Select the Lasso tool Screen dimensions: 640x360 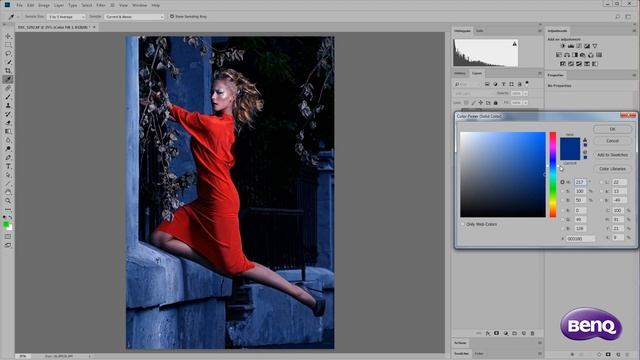[8, 53]
